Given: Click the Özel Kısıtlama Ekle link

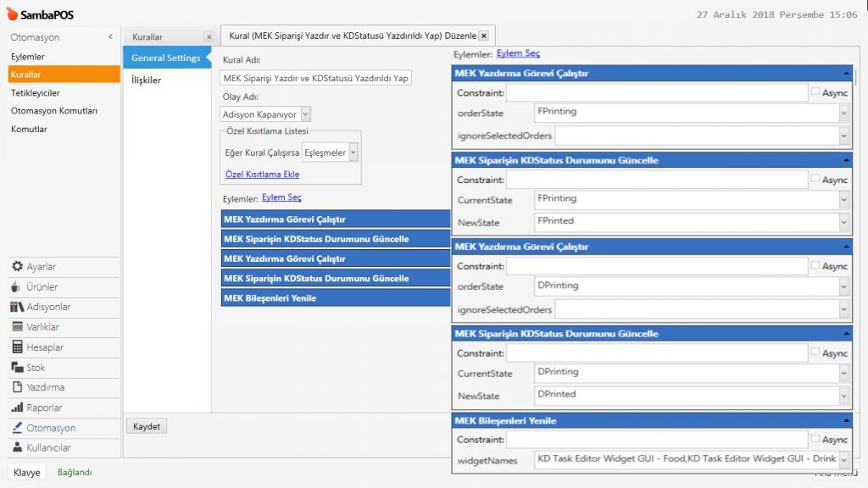Looking at the screenshot, I should pyautogui.click(x=262, y=175).
